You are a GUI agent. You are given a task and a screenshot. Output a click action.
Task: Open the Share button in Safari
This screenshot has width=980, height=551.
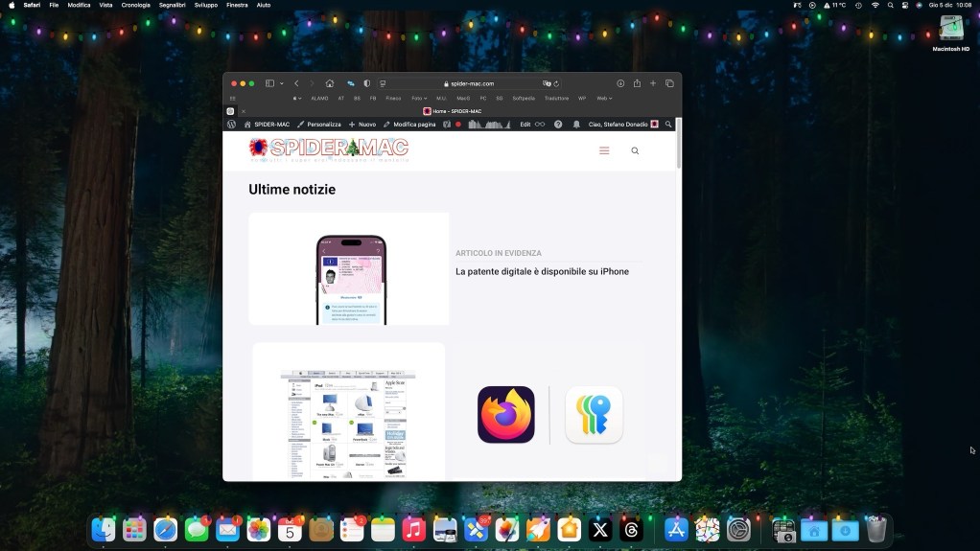coord(637,83)
